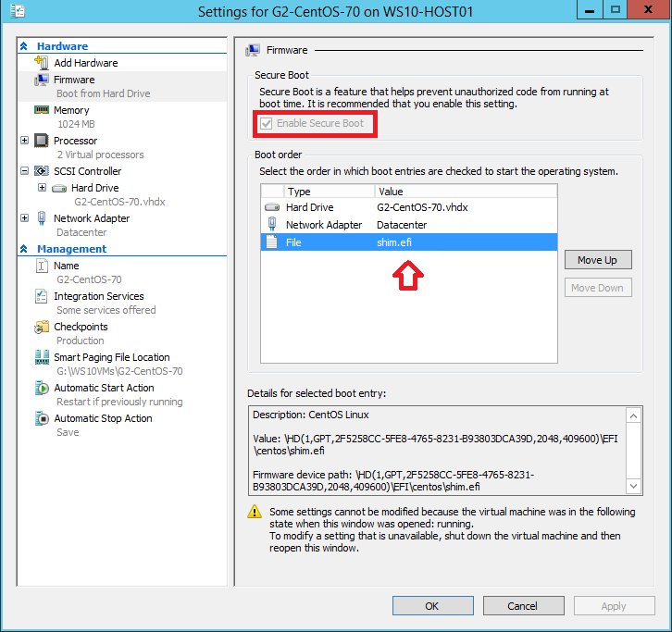Click the Add Hardware icon
Viewport: 672px width, 632px height.
coord(42,63)
